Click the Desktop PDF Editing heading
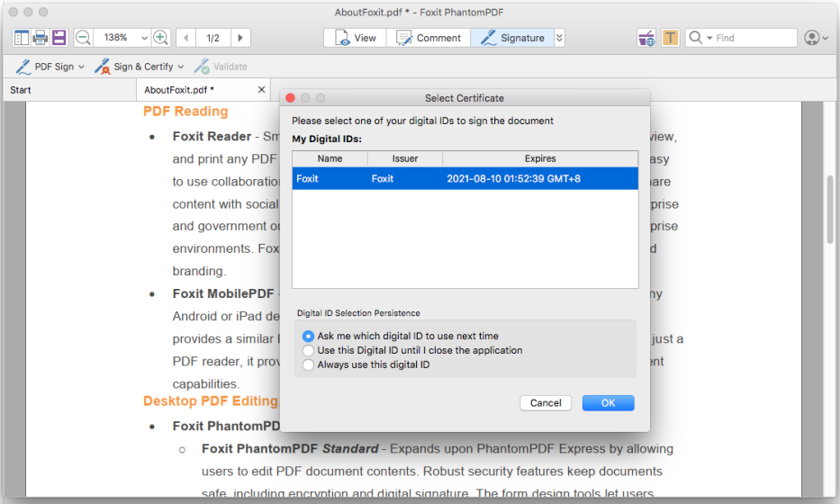This screenshot has width=840, height=504. (x=211, y=400)
